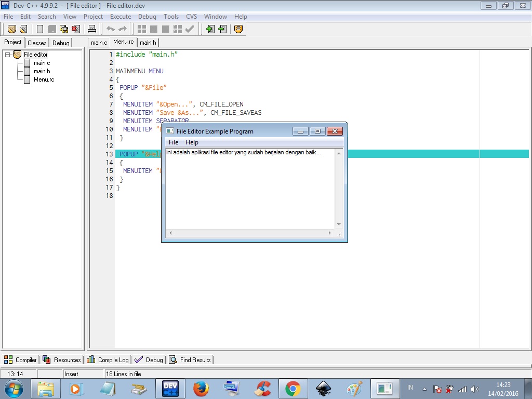Create a new source file icon
The width and height of the screenshot is (532, 399).
(40, 29)
